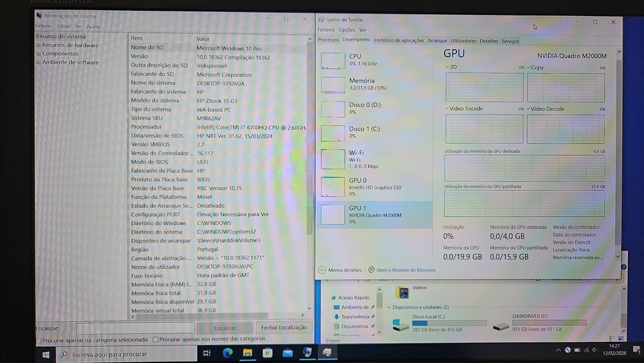Viewport: 644px width, 363px height.
Task: Switch to Histórico de aplicações tab
Action: pyautogui.click(x=399, y=41)
